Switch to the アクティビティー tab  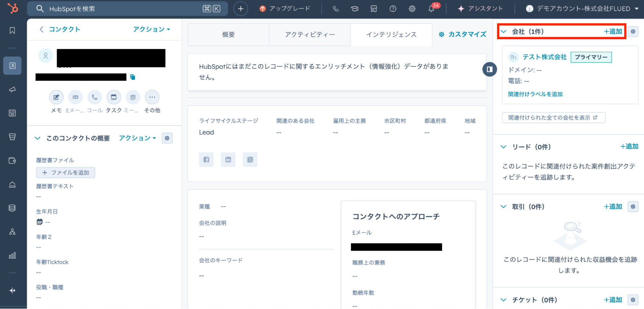310,34
